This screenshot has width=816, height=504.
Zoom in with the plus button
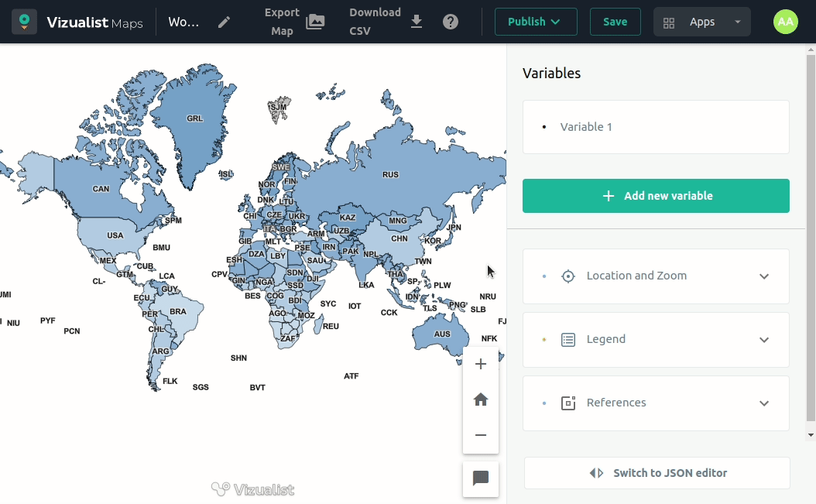click(x=481, y=364)
